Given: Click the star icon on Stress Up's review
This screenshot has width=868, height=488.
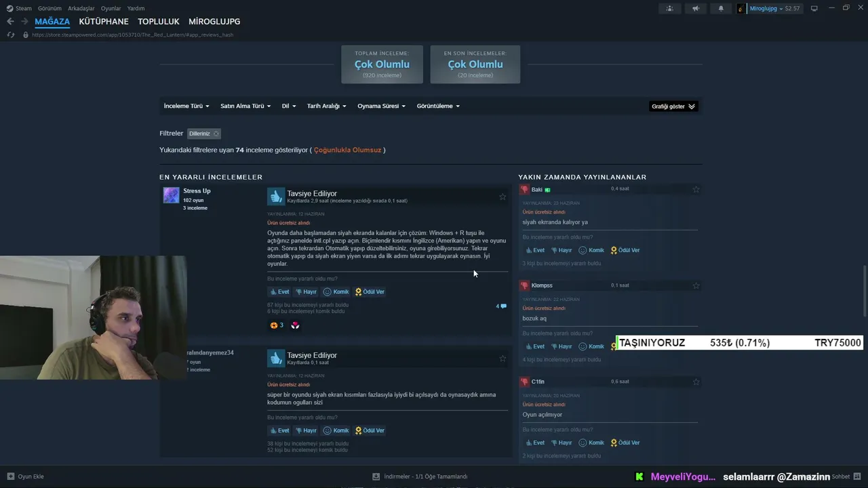Looking at the screenshot, I should click(502, 197).
